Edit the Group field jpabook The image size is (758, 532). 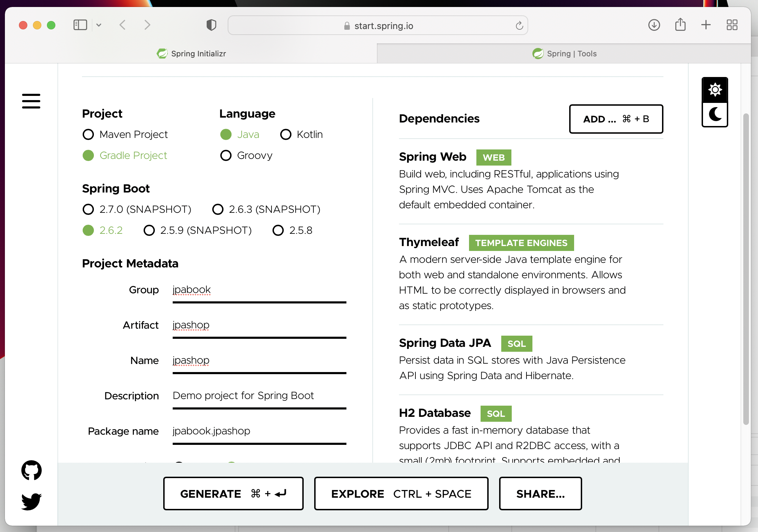point(259,290)
